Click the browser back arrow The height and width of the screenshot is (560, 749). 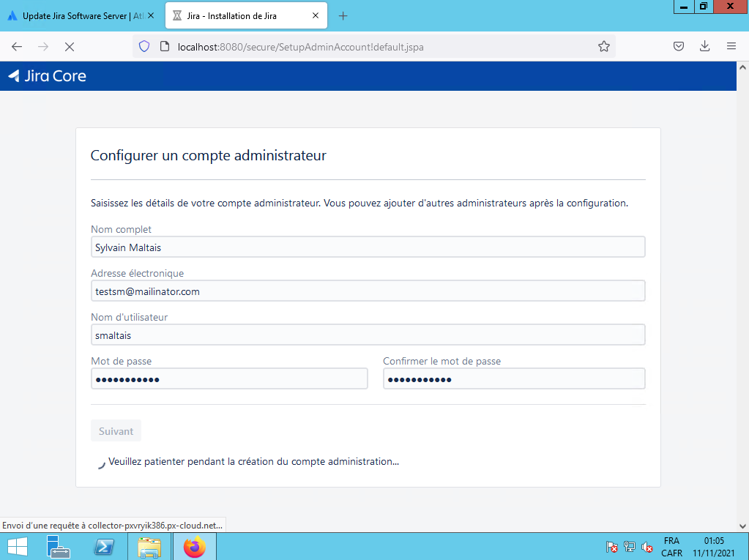coord(17,46)
